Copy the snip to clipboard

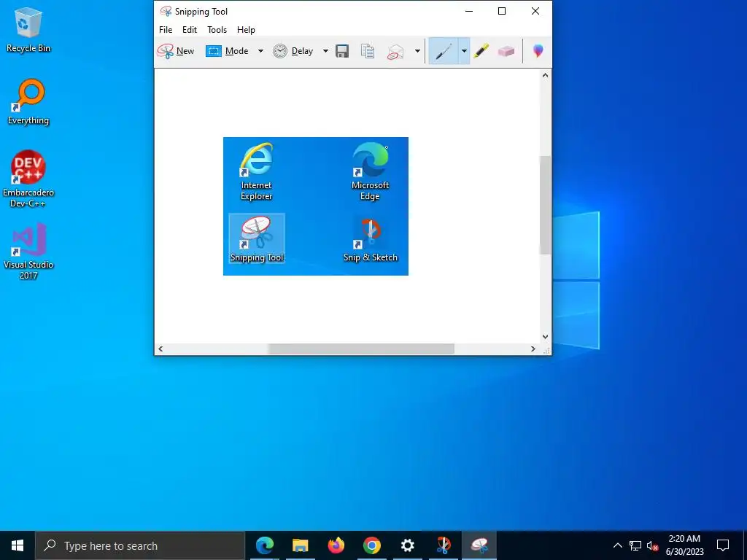(368, 51)
